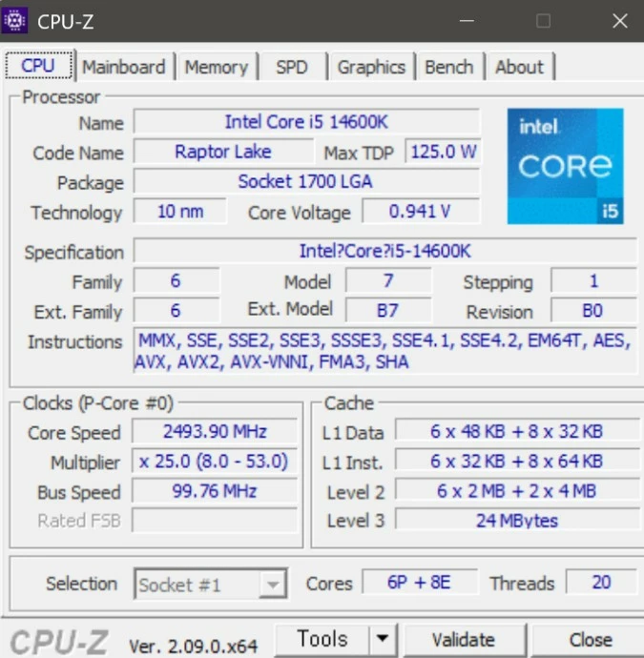Select the Multiplier value x 25.0 (8.0 - 53.0)
This screenshot has width=644, height=658.
pyautogui.click(x=215, y=462)
